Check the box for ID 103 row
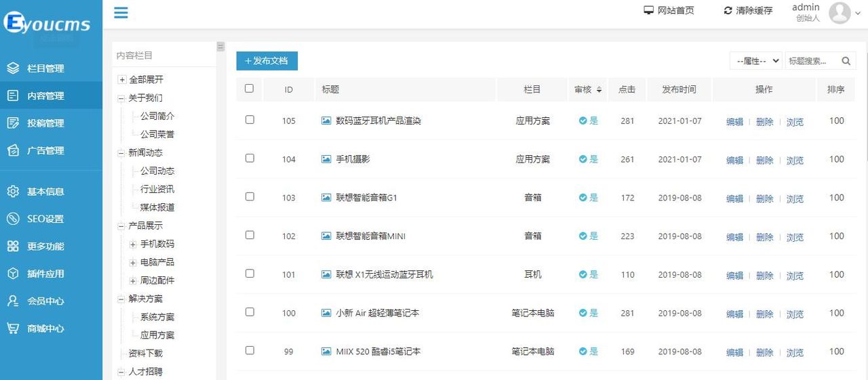The width and height of the screenshot is (868, 380). pos(250,196)
